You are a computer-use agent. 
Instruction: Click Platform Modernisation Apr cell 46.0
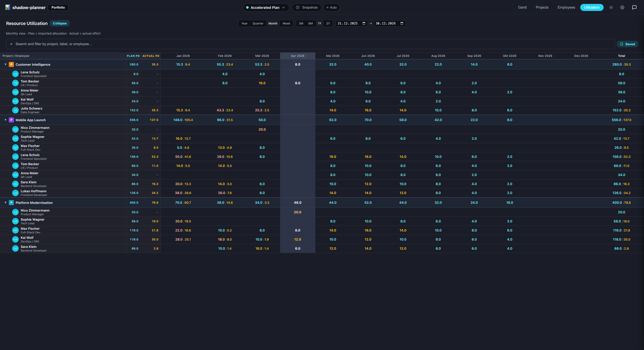[x=298, y=203]
